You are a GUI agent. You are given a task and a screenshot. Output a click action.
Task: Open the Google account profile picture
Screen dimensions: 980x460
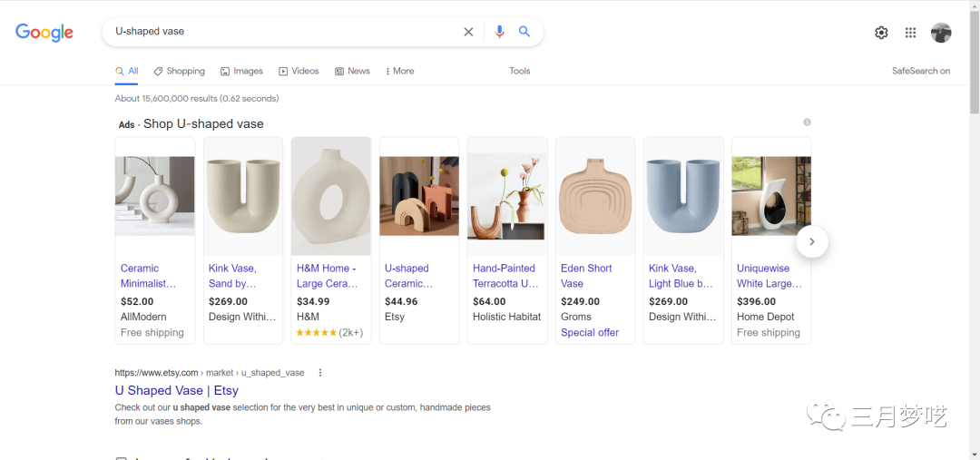pyautogui.click(x=941, y=34)
